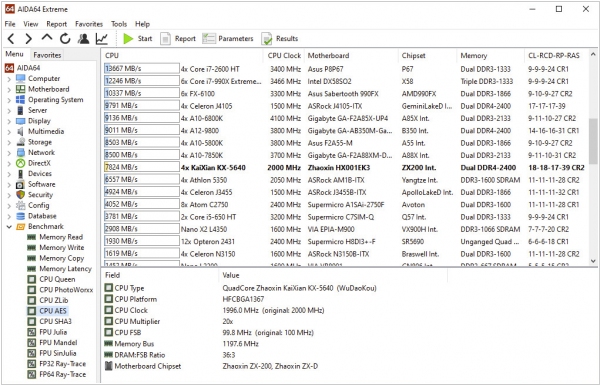Open the View menu

[x=31, y=24]
